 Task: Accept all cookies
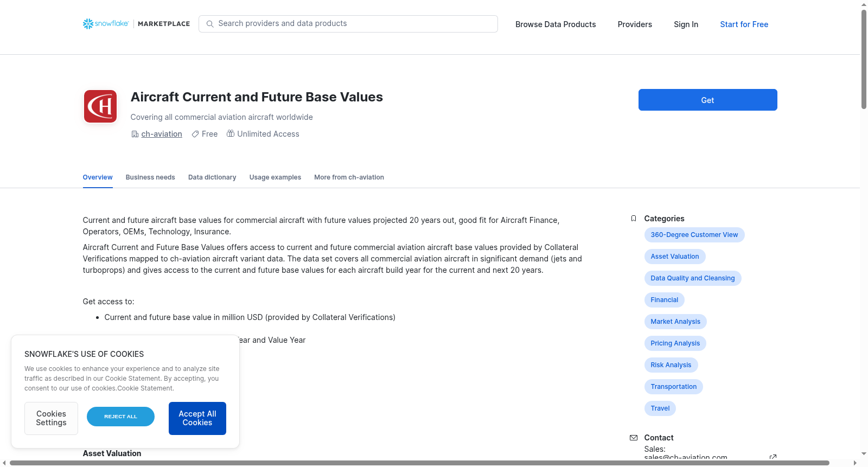pos(197,418)
